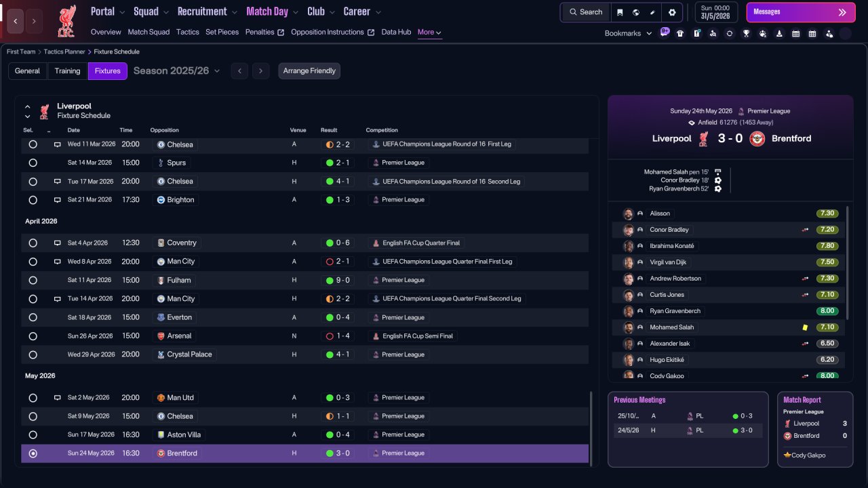Click the Search button
This screenshot has width=868, height=488.
pos(586,12)
